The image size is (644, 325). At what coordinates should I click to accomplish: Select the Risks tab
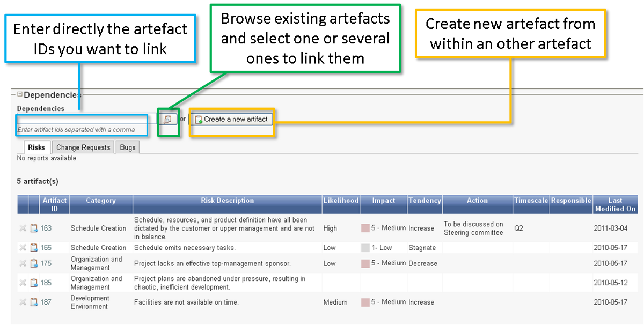pos(36,147)
